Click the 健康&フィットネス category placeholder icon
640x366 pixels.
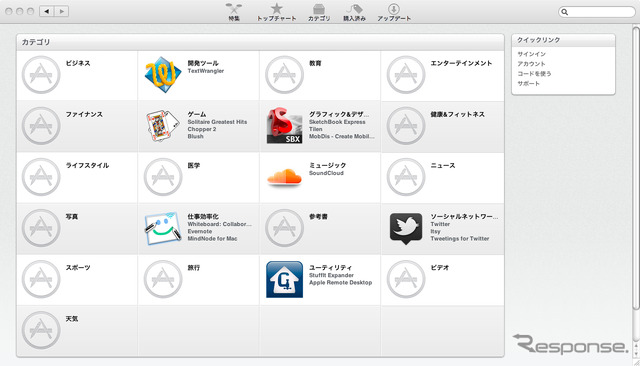pyautogui.click(x=406, y=126)
